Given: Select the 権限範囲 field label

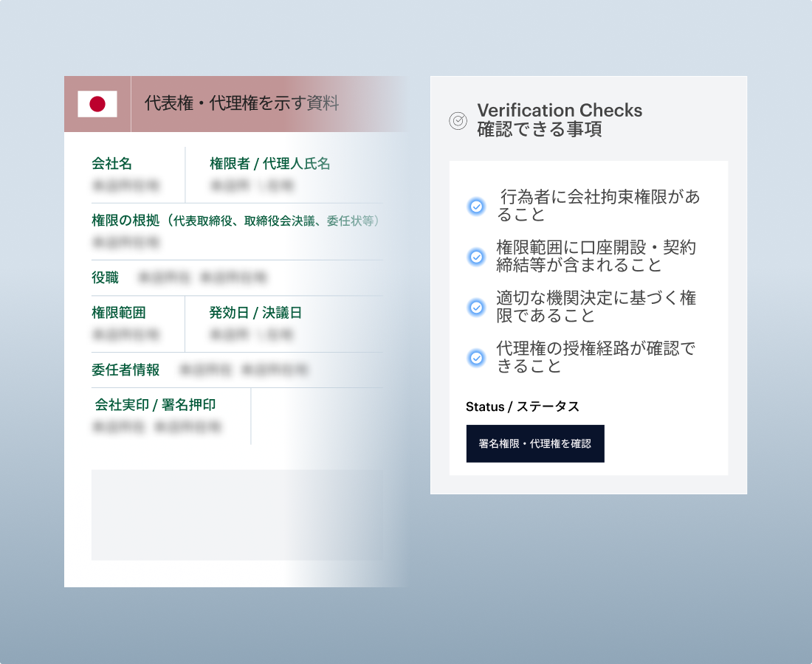Looking at the screenshot, I should tap(118, 313).
